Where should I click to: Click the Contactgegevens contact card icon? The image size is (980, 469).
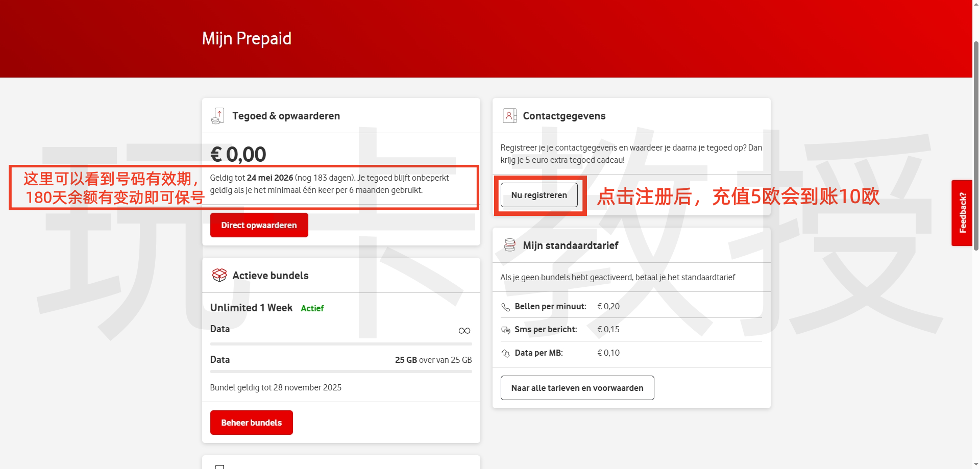click(509, 115)
